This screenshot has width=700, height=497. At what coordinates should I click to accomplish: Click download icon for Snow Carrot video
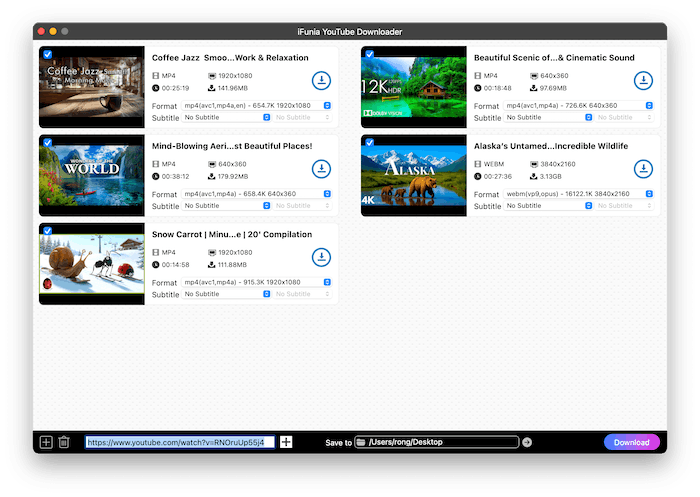[321, 258]
